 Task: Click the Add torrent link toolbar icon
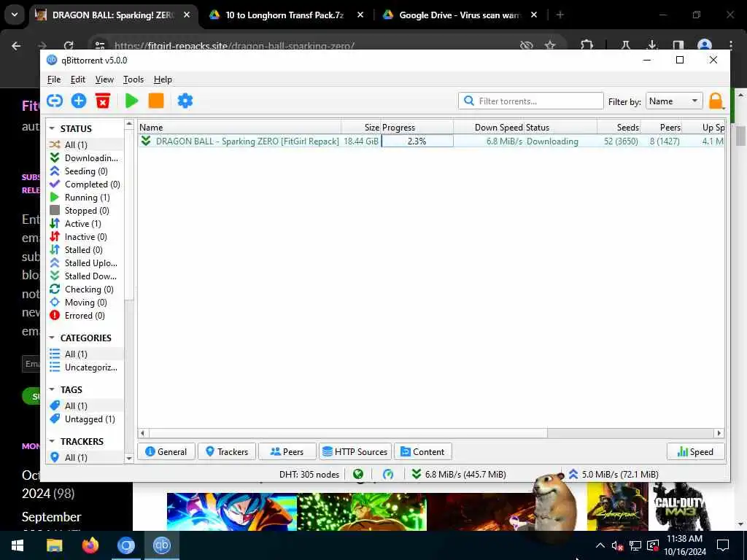pyautogui.click(x=55, y=101)
